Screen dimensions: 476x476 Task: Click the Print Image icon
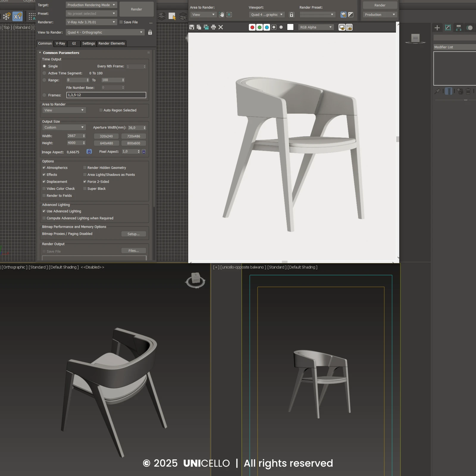coord(213,27)
